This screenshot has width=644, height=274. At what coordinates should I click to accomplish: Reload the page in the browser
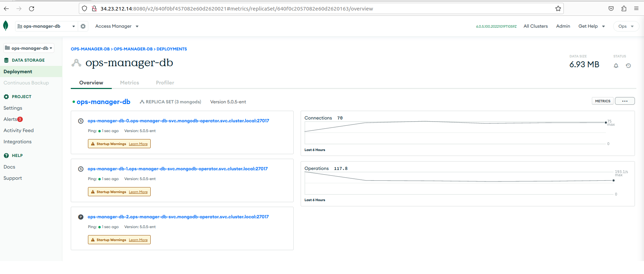click(32, 8)
